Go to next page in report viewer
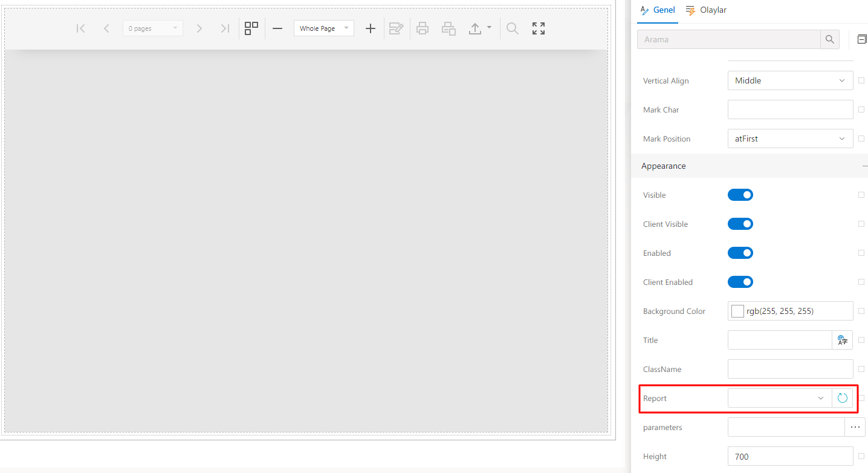This screenshot has height=473, width=868. click(199, 28)
